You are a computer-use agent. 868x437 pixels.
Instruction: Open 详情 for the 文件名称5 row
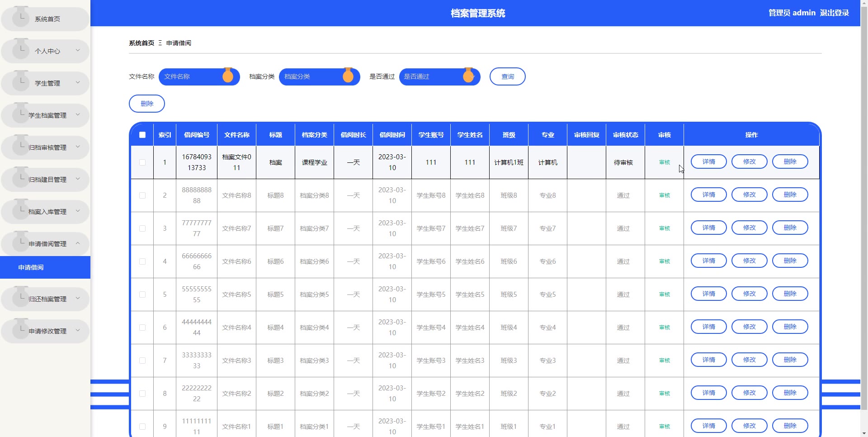coord(708,294)
